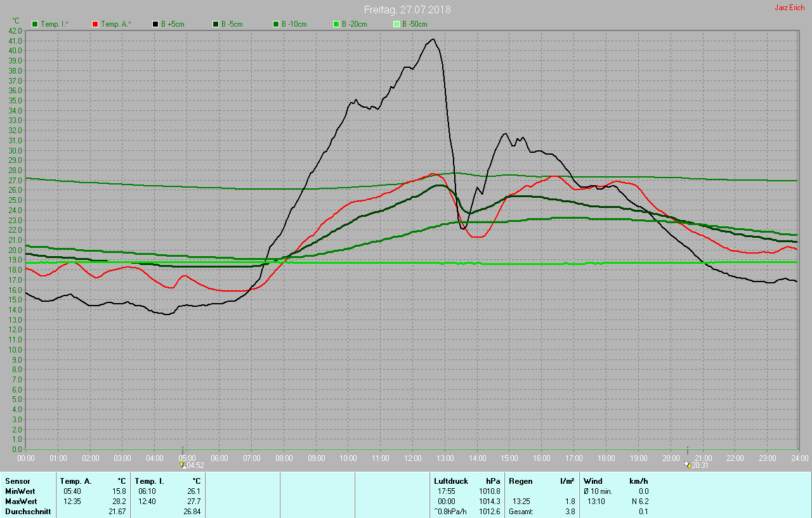
Task: Select the Luftdruck column header
Action: 450,481
